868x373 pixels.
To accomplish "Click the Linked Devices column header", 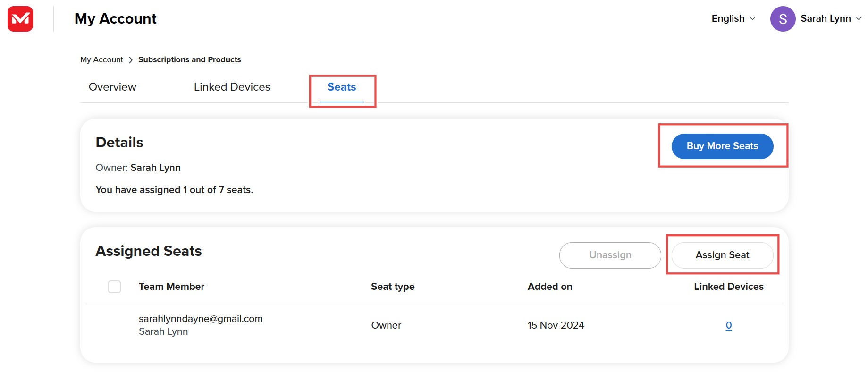I will (729, 287).
